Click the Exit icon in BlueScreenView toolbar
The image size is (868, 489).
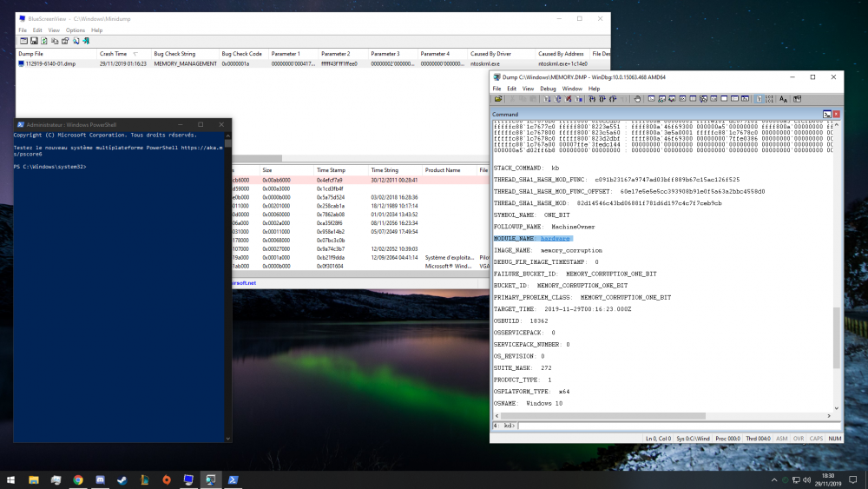(x=86, y=41)
